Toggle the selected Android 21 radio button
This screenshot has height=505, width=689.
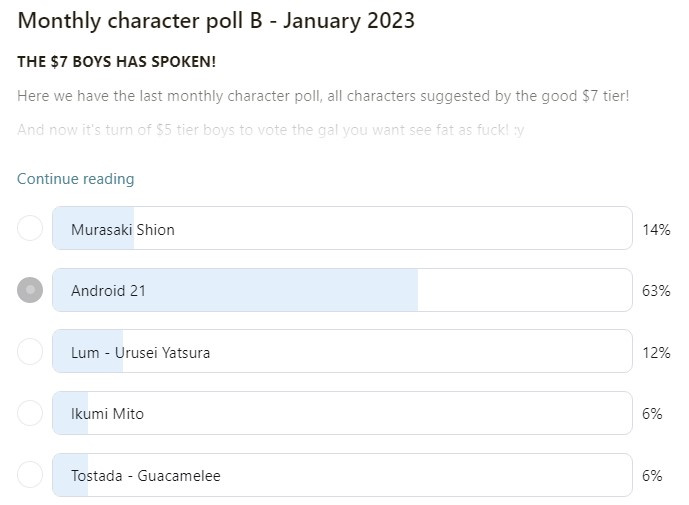30,290
